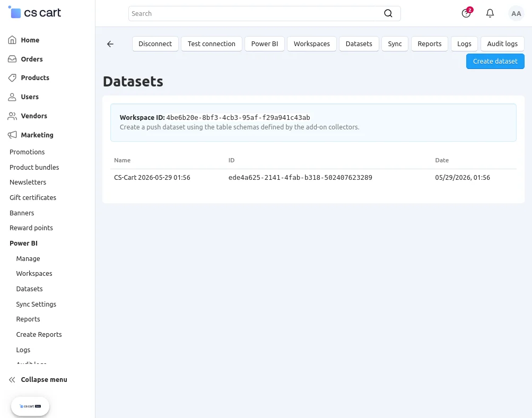Open Manage under Power BI sidebar
The width and height of the screenshot is (532, 418).
point(28,258)
